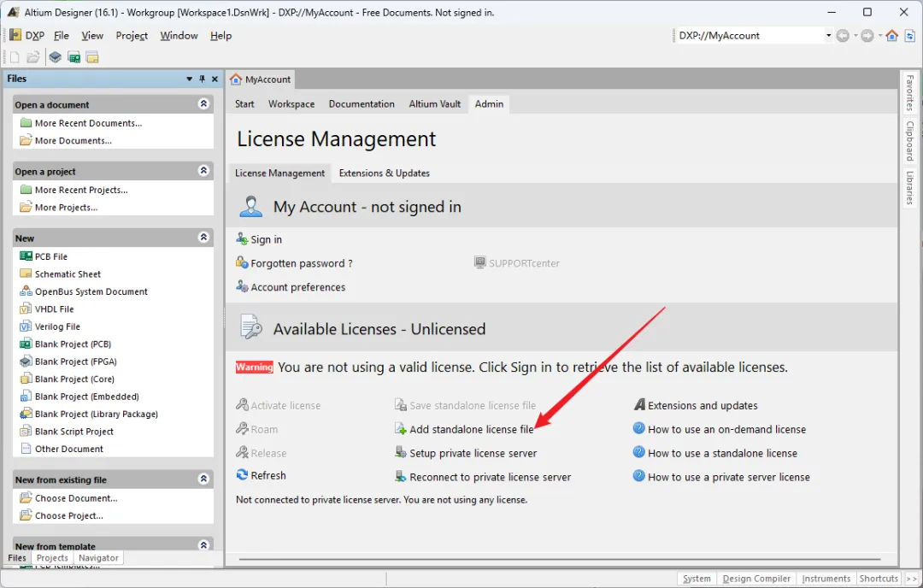
Task: Click the home icon in navigation bar
Action: pyautogui.click(x=891, y=35)
